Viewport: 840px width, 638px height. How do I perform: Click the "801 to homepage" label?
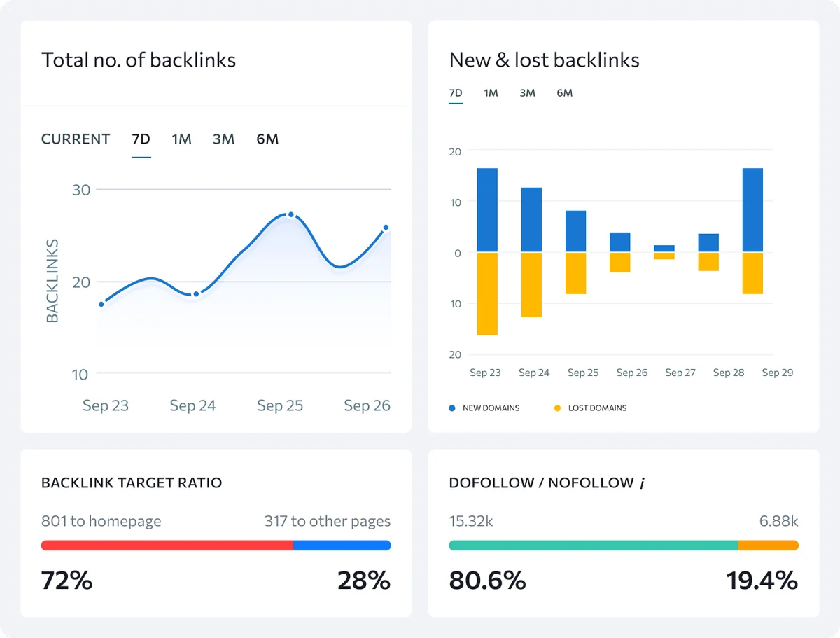101,521
